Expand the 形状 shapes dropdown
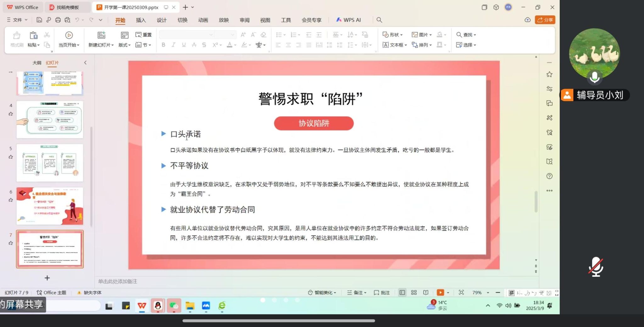644x327 pixels. click(x=392, y=35)
